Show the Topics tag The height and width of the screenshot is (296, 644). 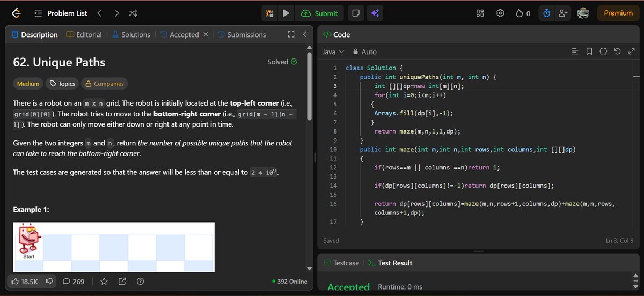(62, 84)
